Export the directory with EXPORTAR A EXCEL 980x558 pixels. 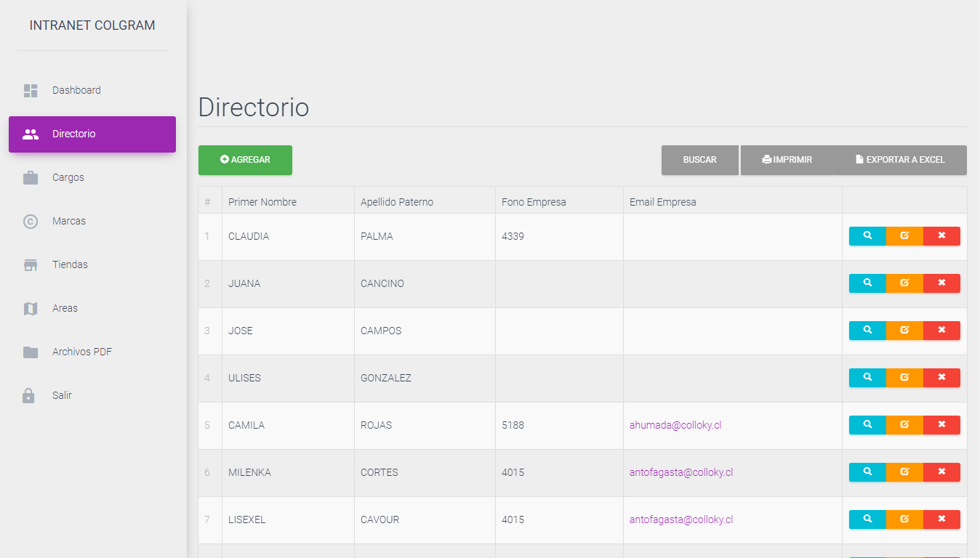900,160
